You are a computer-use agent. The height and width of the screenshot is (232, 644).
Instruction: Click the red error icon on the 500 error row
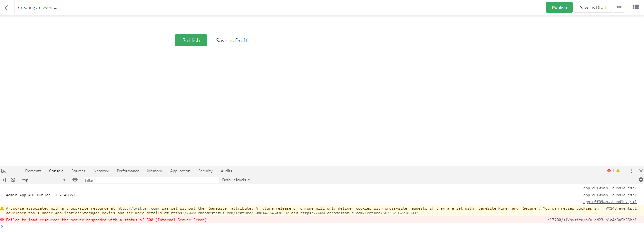point(2,220)
